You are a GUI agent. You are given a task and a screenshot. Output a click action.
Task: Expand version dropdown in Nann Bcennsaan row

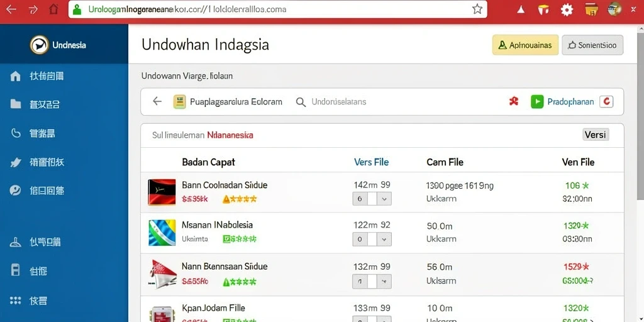[384, 281]
